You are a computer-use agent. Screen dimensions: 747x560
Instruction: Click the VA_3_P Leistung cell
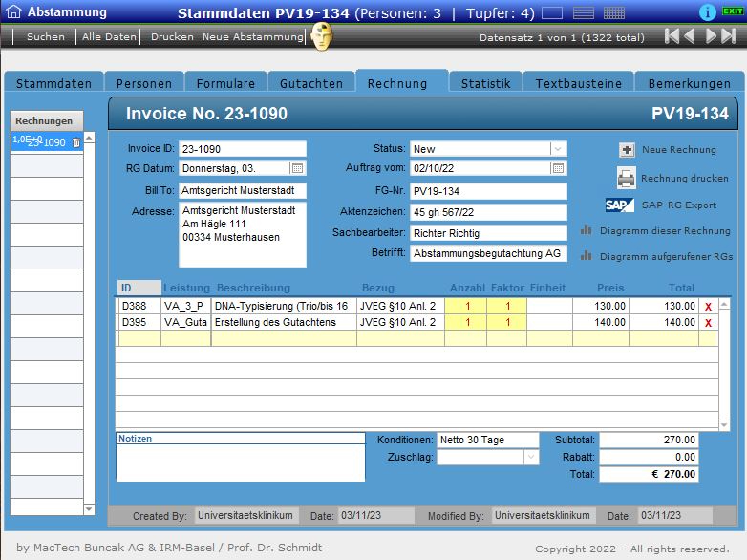[186, 307]
